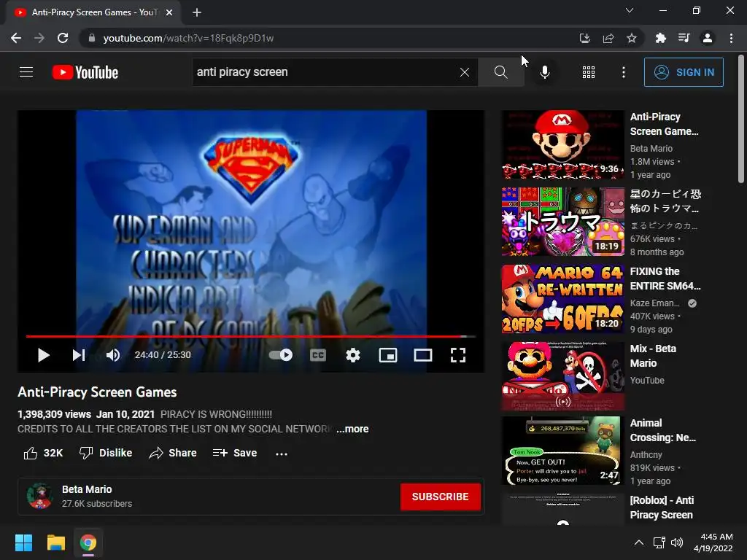Show hidden system tray icons

click(x=639, y=542)
